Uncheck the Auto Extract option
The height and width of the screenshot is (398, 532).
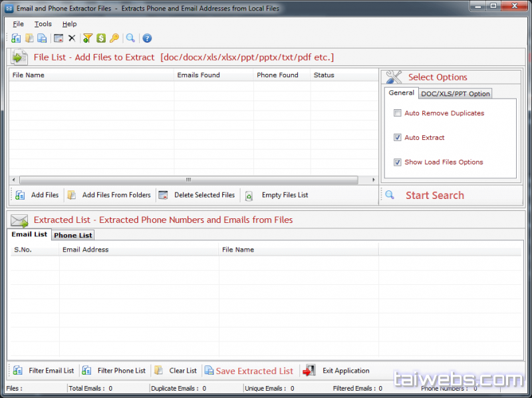398,138
